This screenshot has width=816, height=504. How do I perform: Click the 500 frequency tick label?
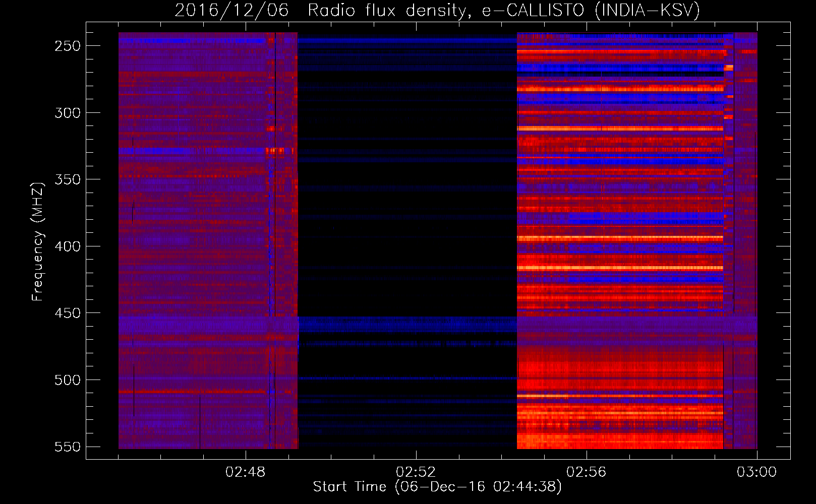pyautogui.click(x=68, y=380)
